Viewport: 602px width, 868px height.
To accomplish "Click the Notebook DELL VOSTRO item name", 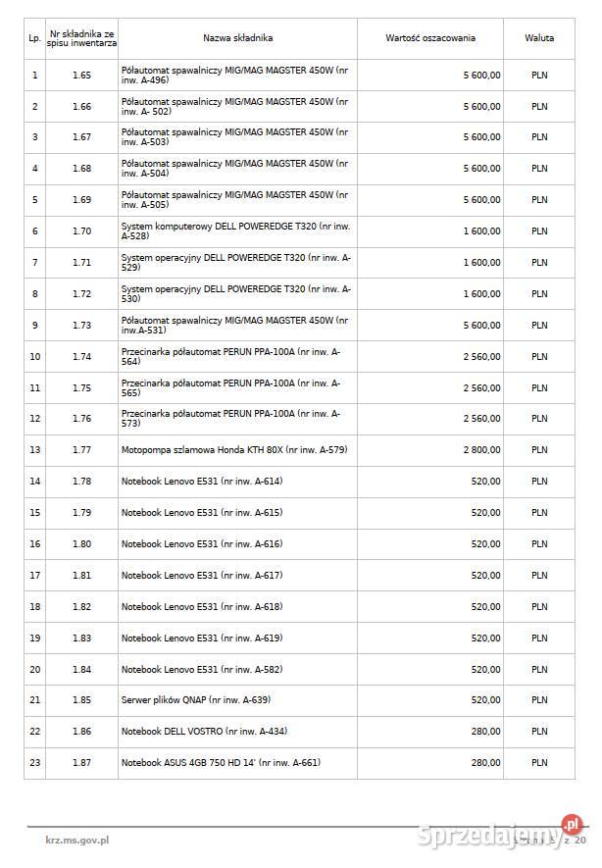I will 204,732.
